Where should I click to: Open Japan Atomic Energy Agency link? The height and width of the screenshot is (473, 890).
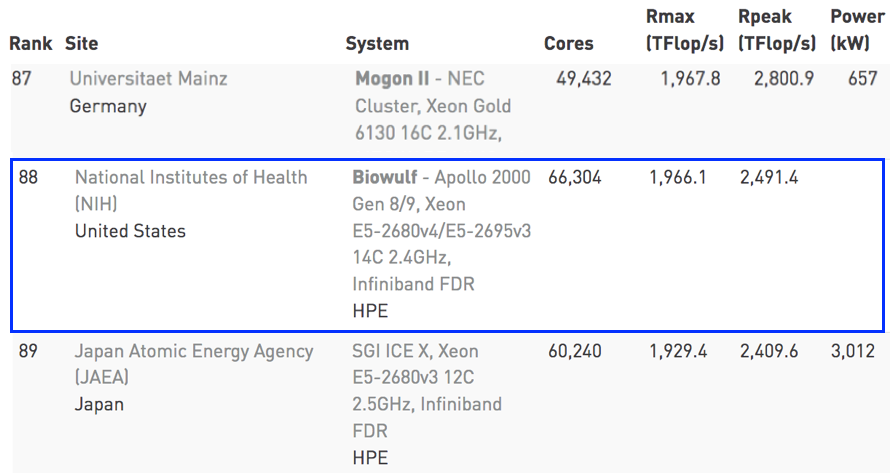click(x=193, y=352)
